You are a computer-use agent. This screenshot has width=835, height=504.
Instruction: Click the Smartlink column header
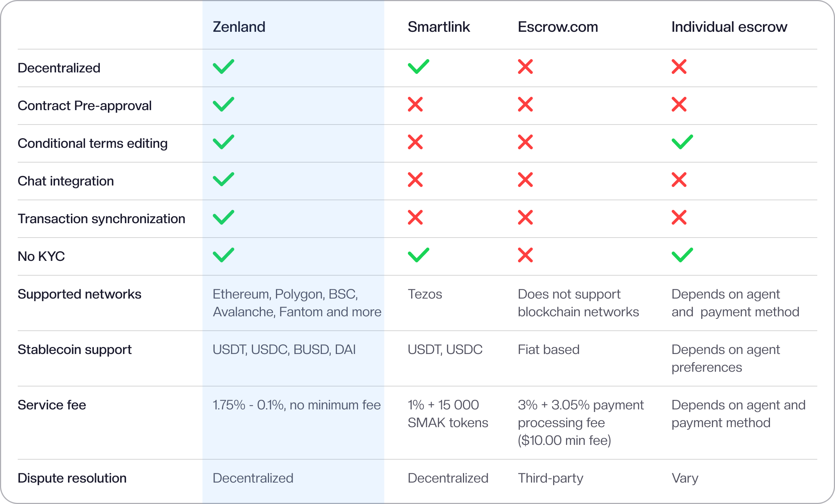(439, 27)
